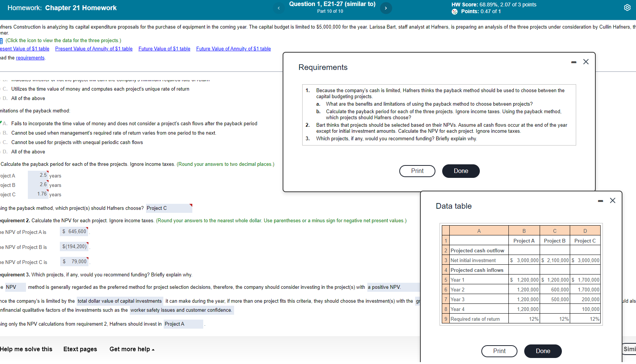Click the 'Projected cash outflow' row label
The image size is (636, 364).
(x=477, y=251)
